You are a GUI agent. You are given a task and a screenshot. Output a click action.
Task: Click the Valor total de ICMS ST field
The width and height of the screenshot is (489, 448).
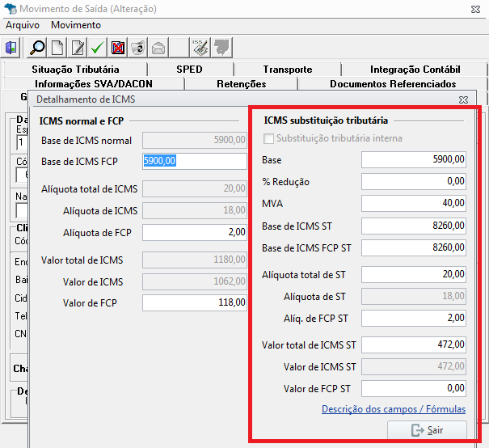point(414,345)
